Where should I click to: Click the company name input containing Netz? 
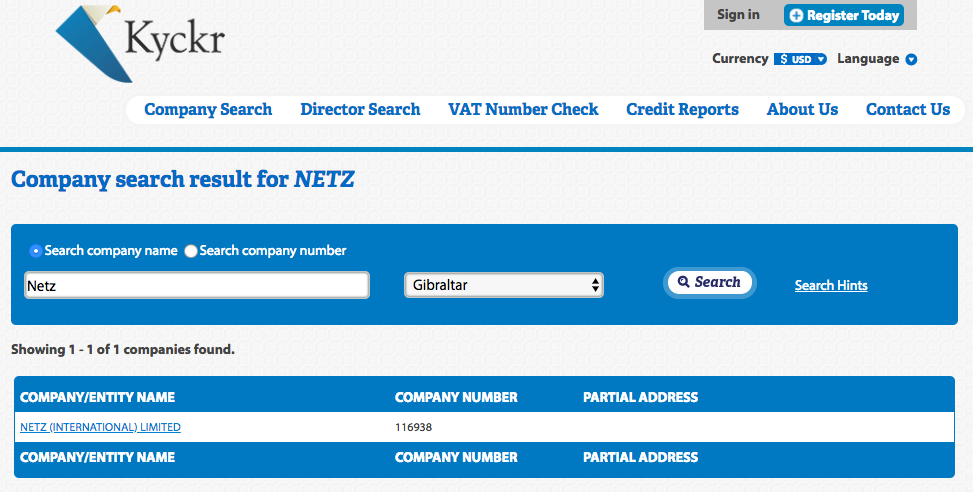[x=197, y=285]
